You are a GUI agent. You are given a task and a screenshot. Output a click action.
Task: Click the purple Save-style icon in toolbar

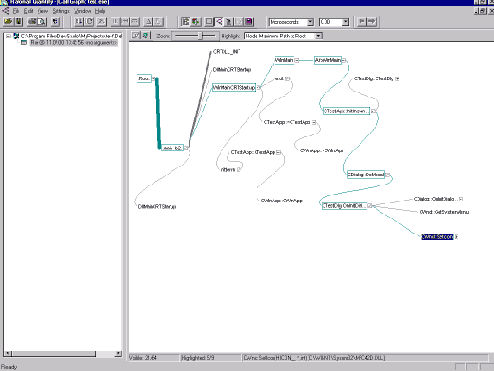pyautogui.click(x=249, y=22)
